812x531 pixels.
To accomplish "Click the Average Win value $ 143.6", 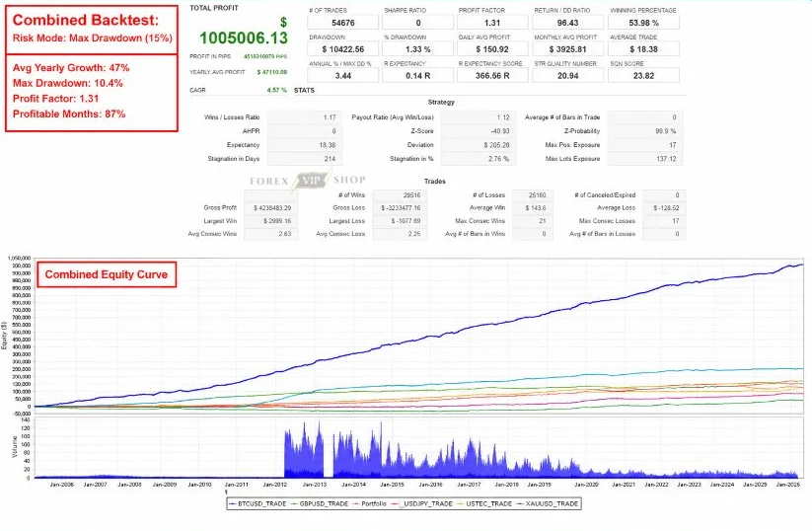I will (x=533, y=207).
